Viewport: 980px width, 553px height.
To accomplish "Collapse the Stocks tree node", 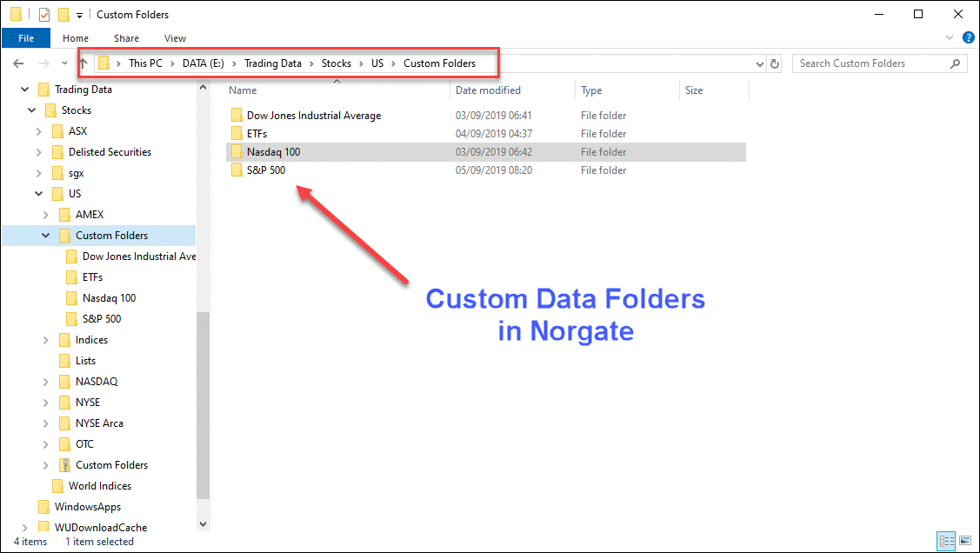I will click(31, 110).
